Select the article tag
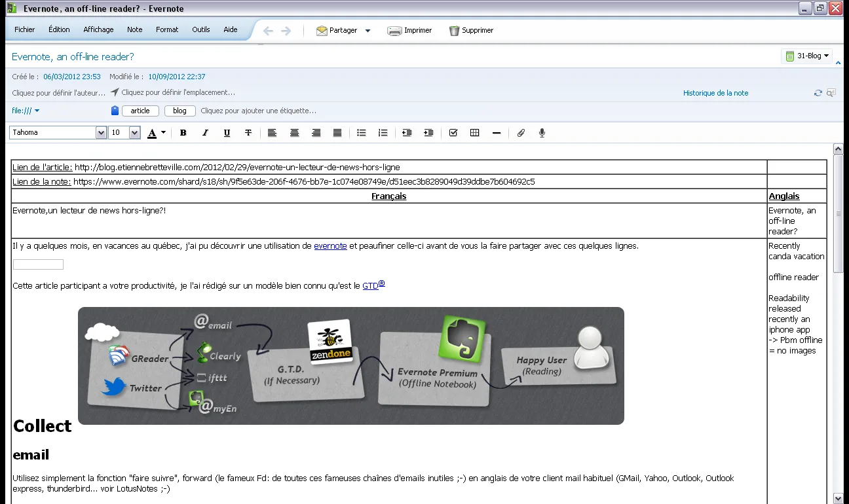This screenshot has width=849, height=504. [140, 111]
